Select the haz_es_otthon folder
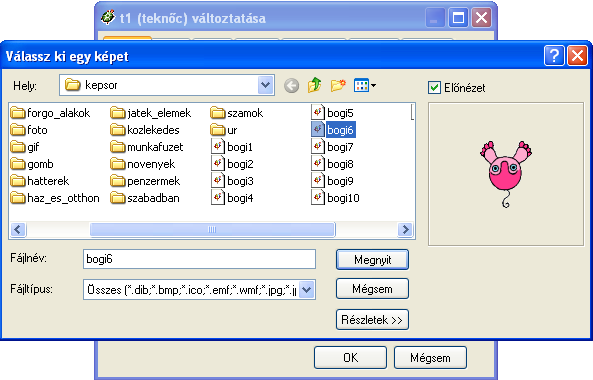The image size is (593, 380). point(55,198)
